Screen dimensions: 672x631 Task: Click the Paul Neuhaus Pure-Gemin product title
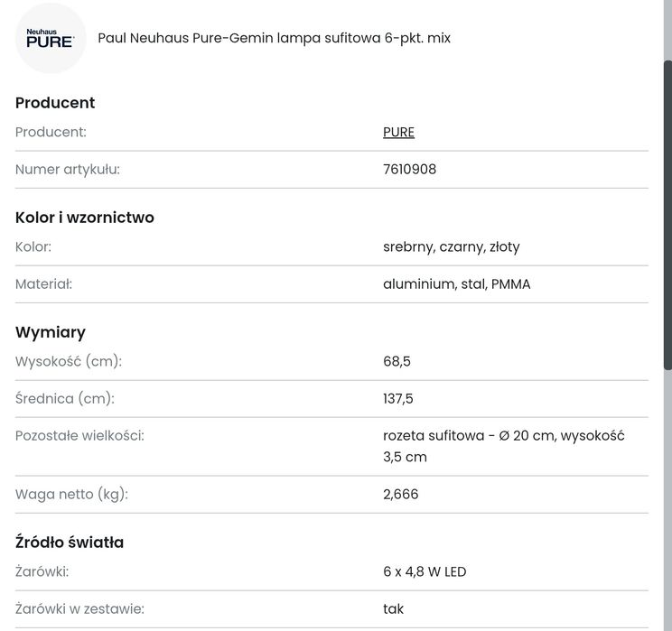point(274,38)
